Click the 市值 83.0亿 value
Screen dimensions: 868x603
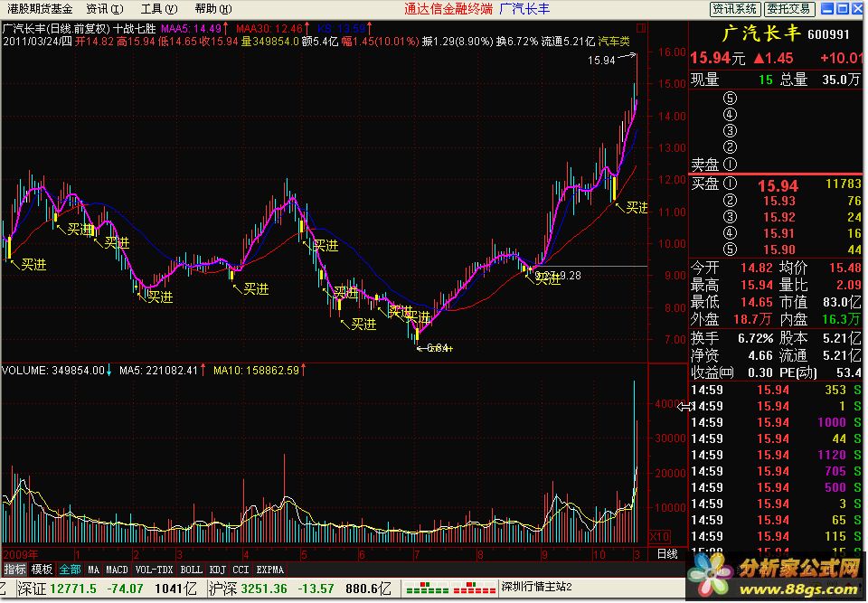click(x=842, y=302)
